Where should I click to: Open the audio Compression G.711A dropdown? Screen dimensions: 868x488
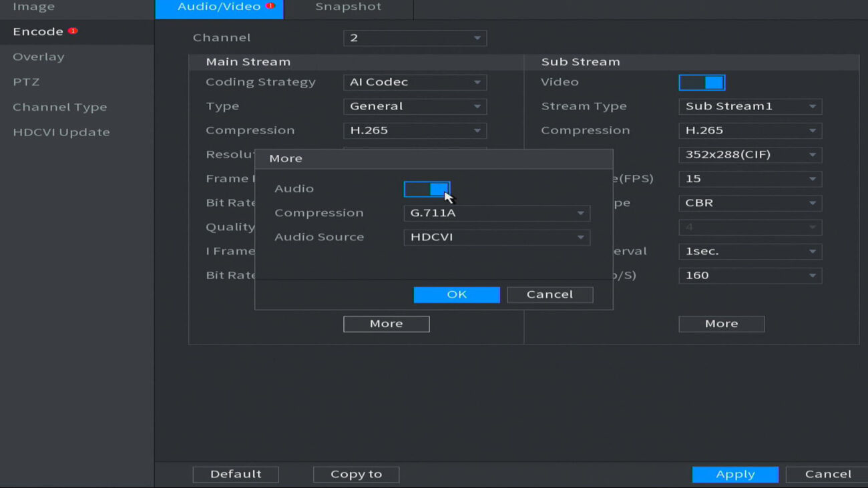pos(496,213)
